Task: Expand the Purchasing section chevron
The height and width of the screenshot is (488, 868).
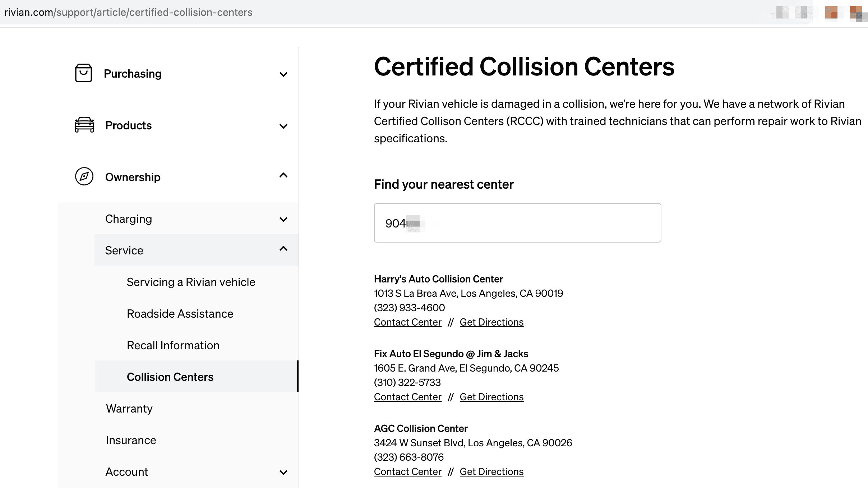Action: tap(283, 74)
